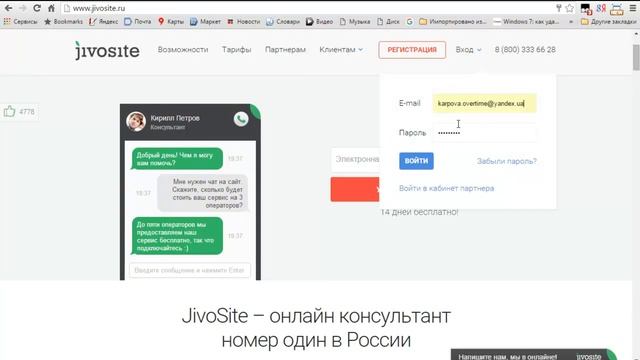Viewport: 640px width, 360px height.
Task: Click into the Пароль password field
Action: pyautogui.click(x=484, y=133)
